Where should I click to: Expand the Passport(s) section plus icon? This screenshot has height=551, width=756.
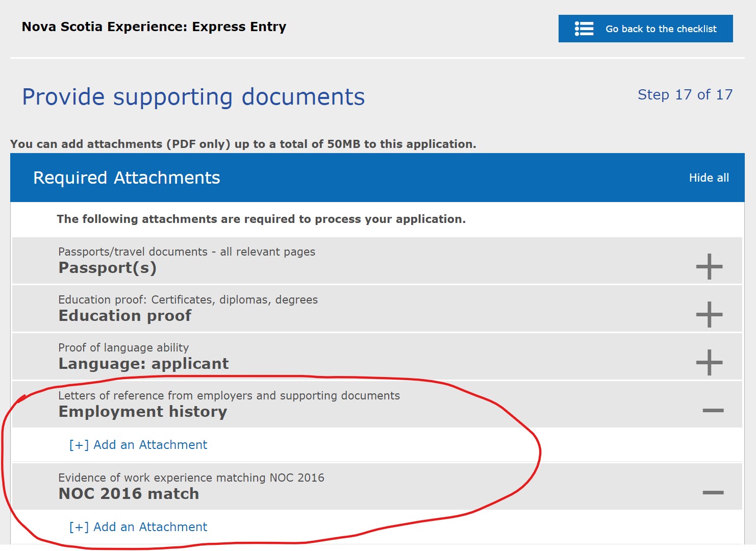click(710, 266)
